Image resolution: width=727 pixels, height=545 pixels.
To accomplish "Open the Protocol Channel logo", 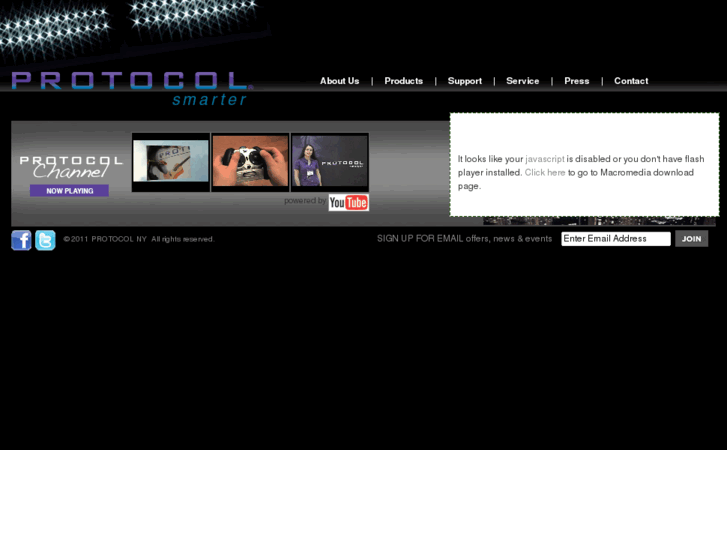I will click(x=70, y=167).
